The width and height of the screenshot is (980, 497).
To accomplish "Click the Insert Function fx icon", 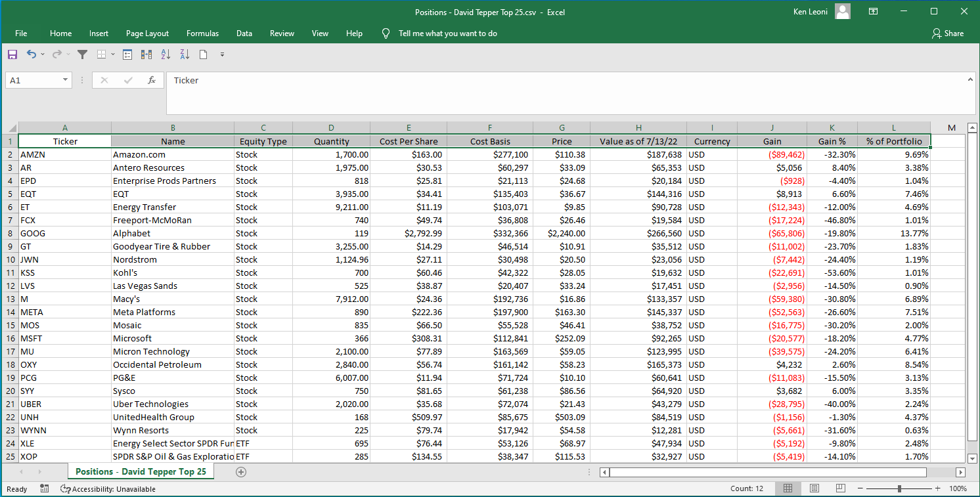I will [x=152, y=80].
